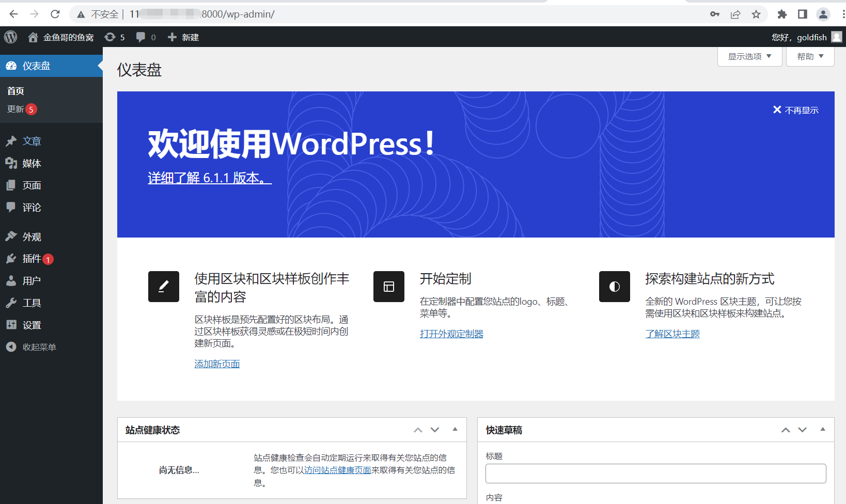Click the 用户 person icon
This screenshot has height=504, width=846.
11,281
